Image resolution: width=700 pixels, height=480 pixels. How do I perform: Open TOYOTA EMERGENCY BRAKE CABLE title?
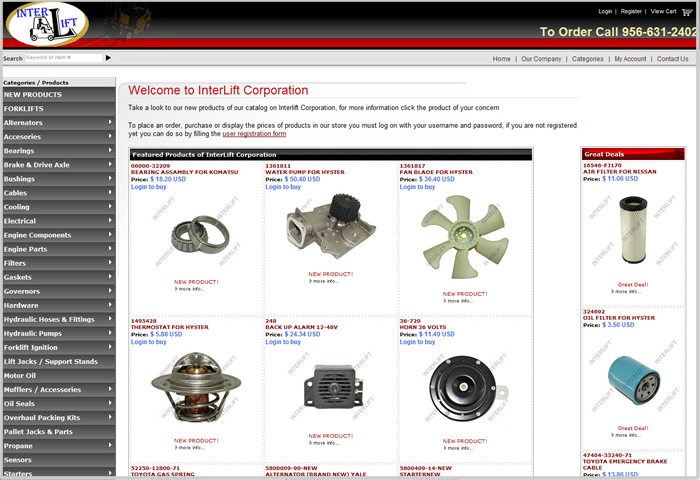pos(625,464)
